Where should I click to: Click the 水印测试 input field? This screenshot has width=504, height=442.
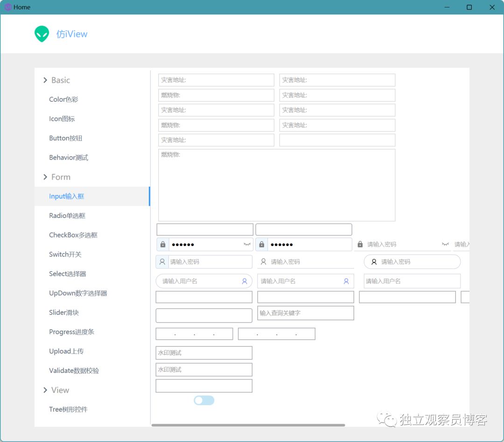point(204,352)
